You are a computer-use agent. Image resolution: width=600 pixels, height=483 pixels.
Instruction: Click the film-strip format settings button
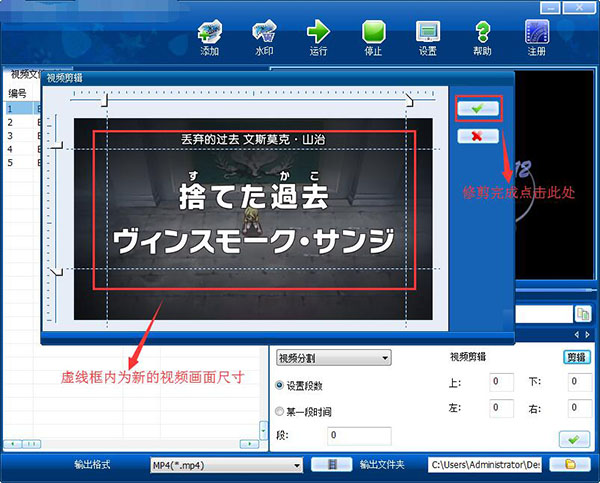pos(332,465)
